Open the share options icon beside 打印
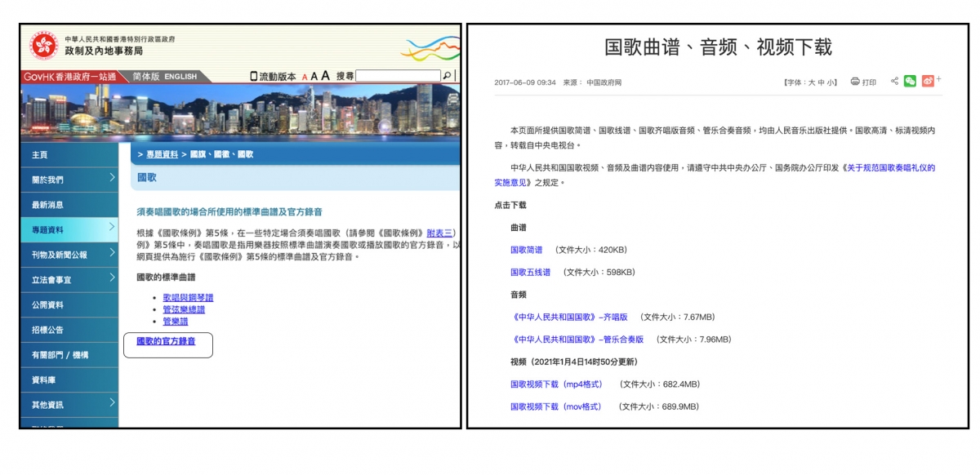980x475 pixels. point(894,81)
